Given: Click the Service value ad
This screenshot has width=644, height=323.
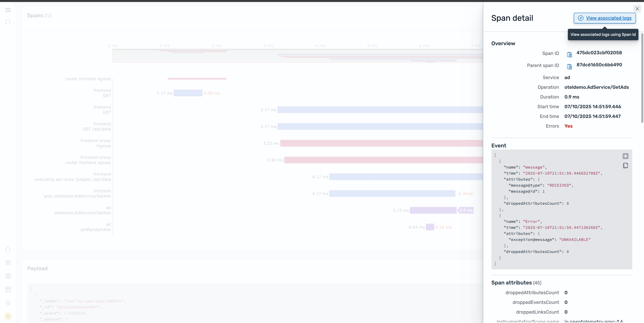Looking at the screenshot, I should pyautogui.click(x=567, y=77).
